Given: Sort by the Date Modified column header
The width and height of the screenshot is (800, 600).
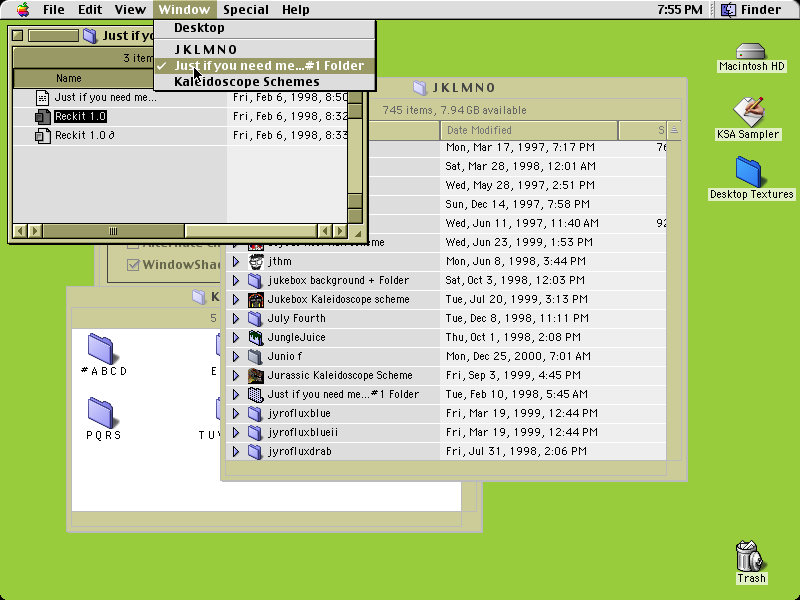Looking at the screenshot, I should click(x=529, y=130).
